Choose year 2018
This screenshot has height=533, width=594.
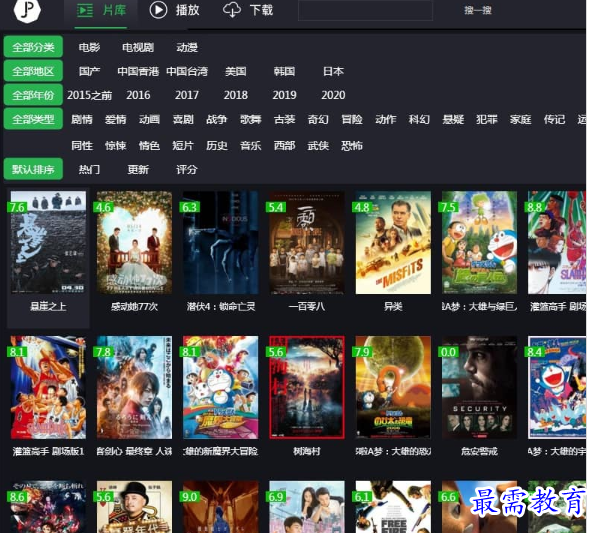[x=236, y=95]
